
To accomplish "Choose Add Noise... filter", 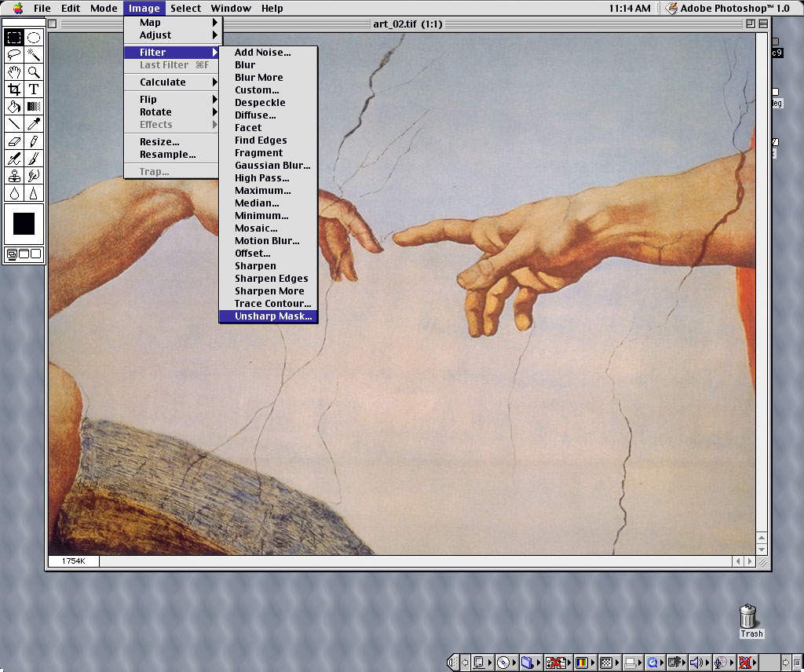I will pyautogui.click(x=269, y=53).
